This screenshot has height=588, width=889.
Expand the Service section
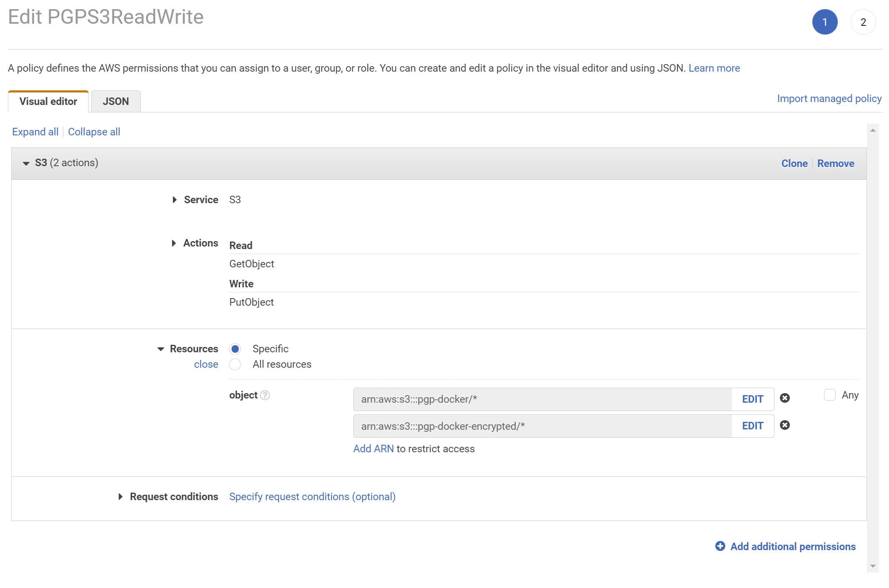[x=174, y=199]
